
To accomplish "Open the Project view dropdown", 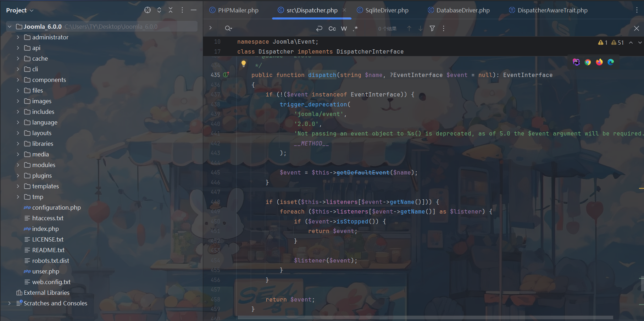I will (20, 10).
